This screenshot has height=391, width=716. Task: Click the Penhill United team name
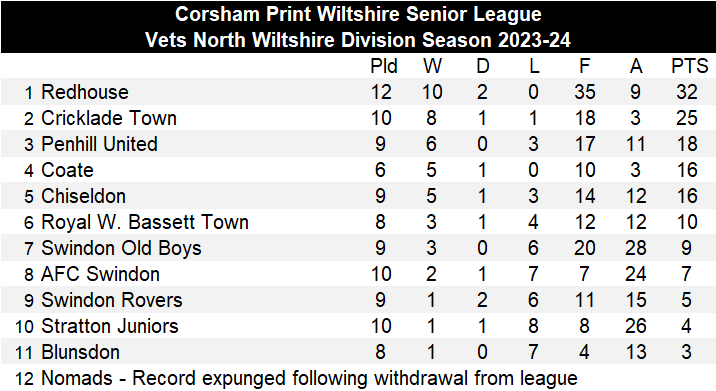pyautogui.click(x=100, y=144)
